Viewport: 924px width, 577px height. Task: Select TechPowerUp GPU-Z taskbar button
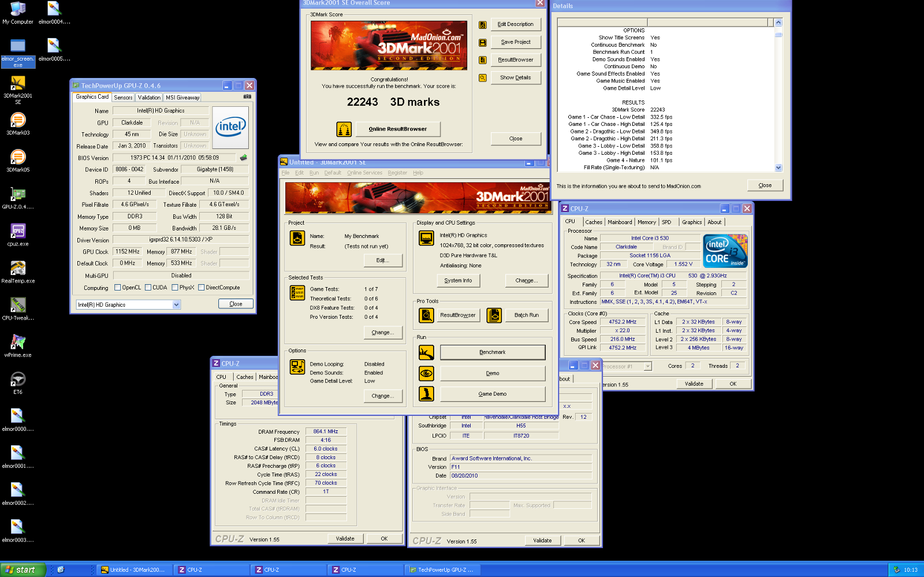click(442, 570)
